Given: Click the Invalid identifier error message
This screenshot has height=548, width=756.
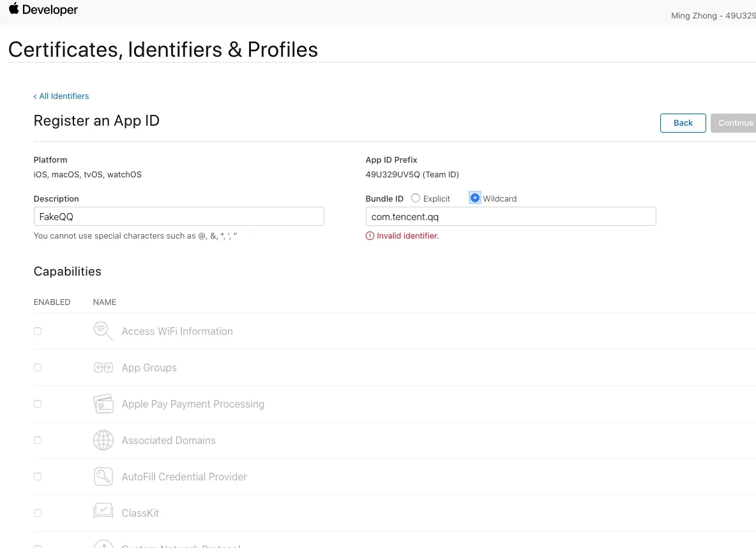Looking at the screenshot, I should coord(407,236).
